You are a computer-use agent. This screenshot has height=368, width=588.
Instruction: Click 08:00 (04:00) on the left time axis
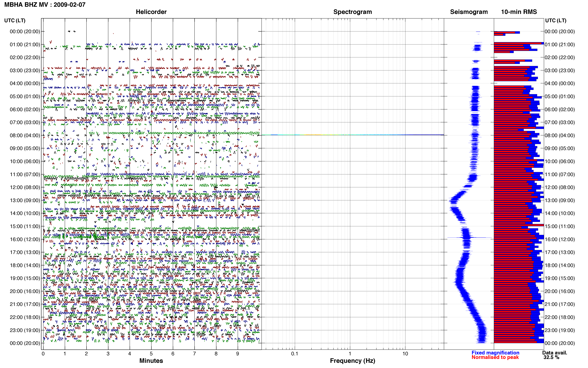[x=25, y=136]
